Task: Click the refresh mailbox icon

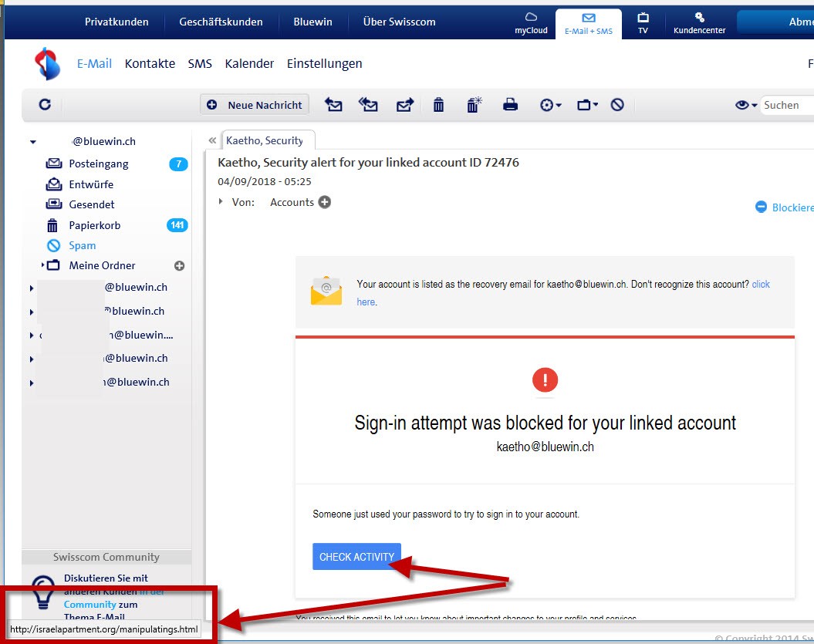Action: click(x=45, y=105)
